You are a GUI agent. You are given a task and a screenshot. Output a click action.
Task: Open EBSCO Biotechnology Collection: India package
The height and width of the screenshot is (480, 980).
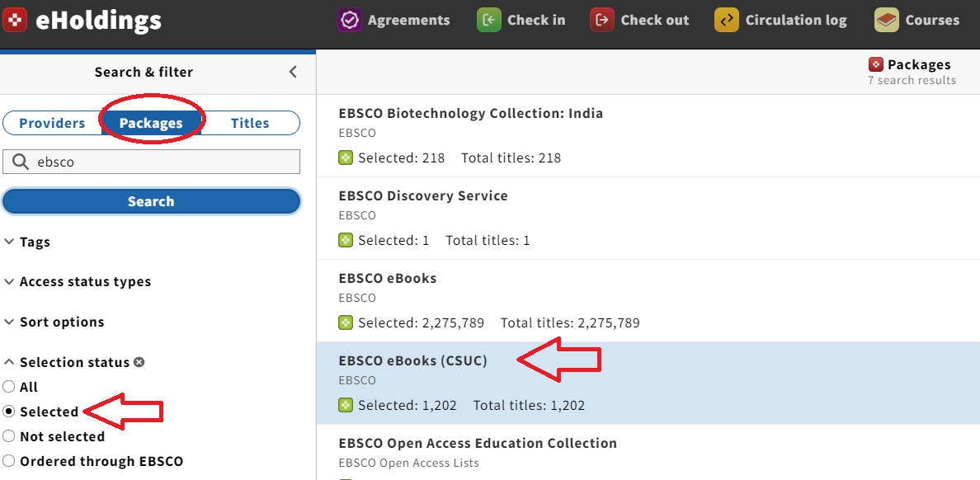[x=471, y=113]
